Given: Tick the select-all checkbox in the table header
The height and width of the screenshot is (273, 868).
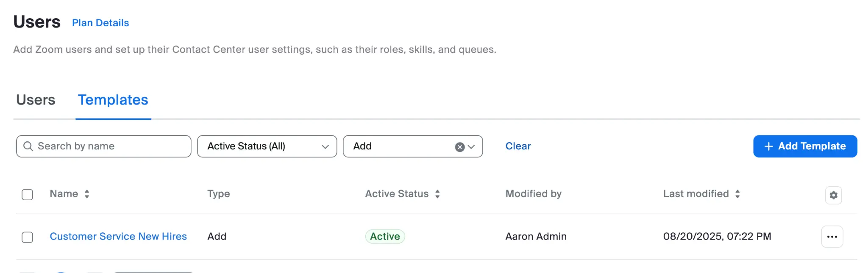Looking at the screenshot, I should (x=28, y=195).
